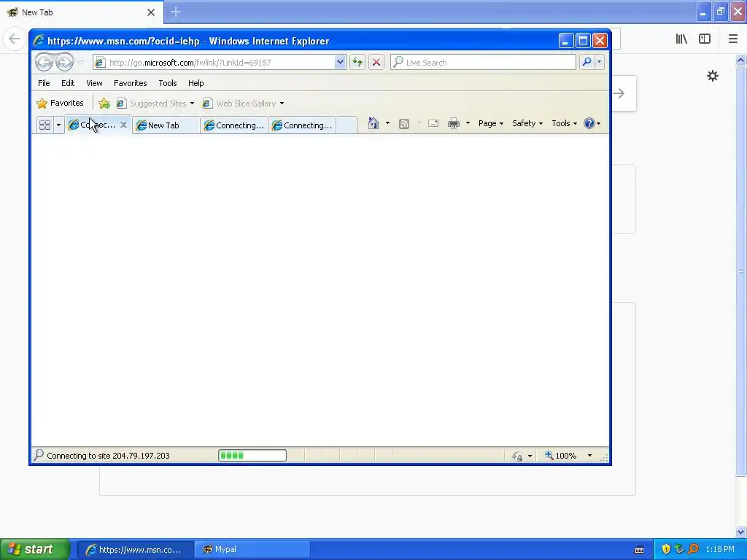This screenshot has width=747, height=560.
Task: Click the green Refresh button
Action: 357,63
